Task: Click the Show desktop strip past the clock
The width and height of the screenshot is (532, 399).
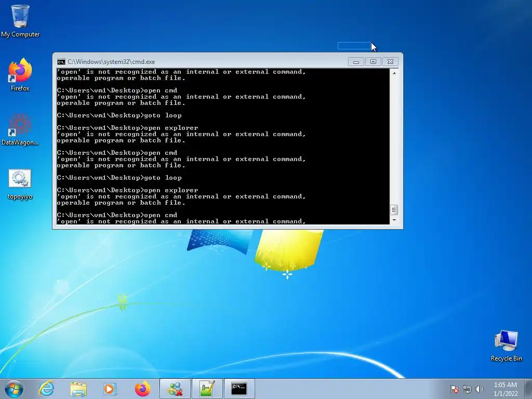Action: click(x=529, y=389)
